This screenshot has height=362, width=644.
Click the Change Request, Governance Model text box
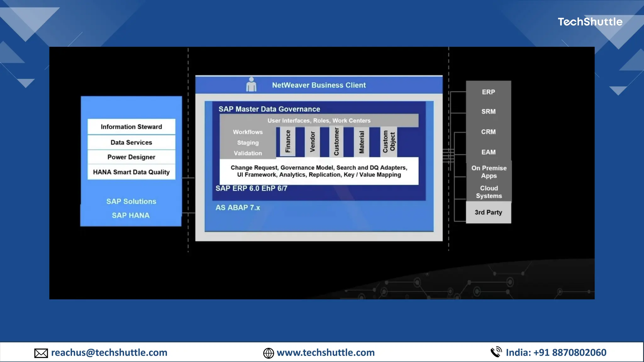point(319,171)
